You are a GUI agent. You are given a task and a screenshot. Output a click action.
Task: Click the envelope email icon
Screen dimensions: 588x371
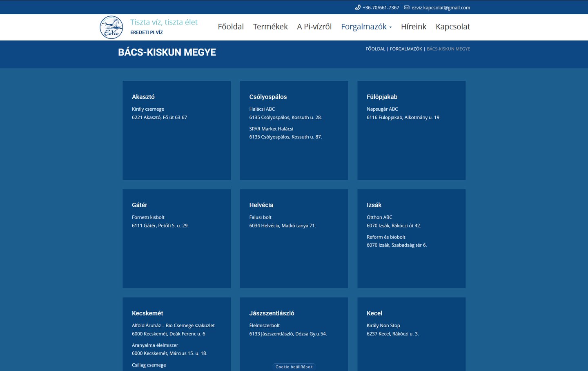[x=407, y=7]
